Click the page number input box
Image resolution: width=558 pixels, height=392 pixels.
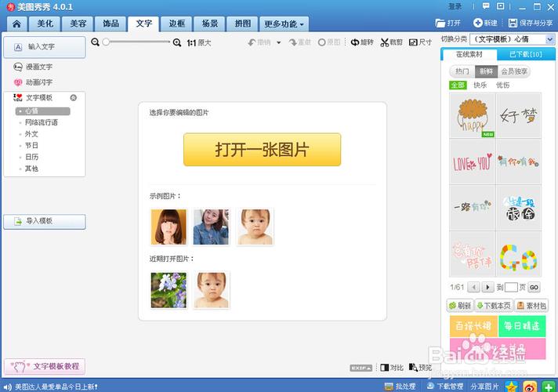click(x=511, y=287)
